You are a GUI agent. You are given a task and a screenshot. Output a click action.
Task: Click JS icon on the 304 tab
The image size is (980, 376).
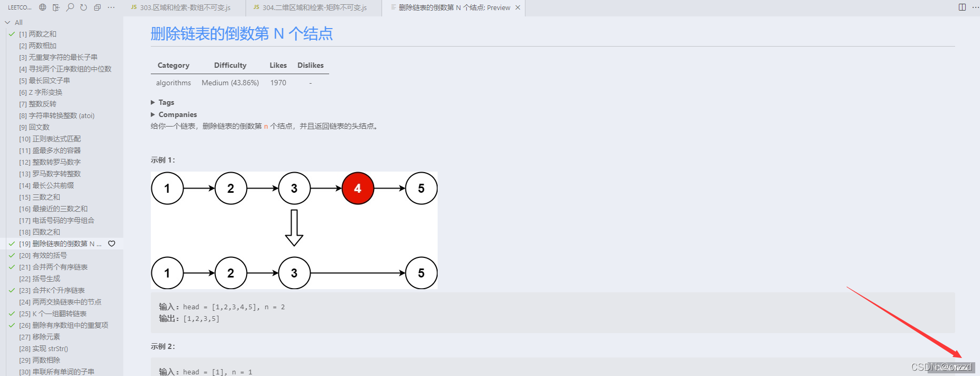pos(256,7)
